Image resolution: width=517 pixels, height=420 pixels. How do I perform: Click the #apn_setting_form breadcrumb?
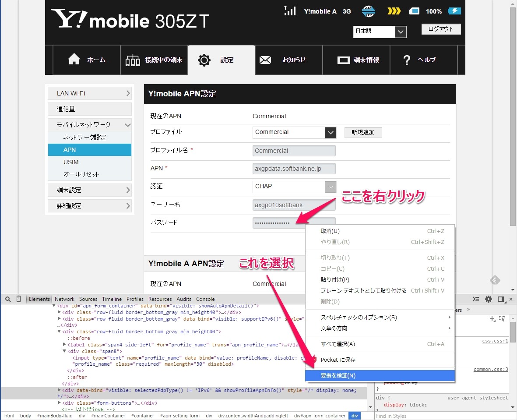coord(179,416)
